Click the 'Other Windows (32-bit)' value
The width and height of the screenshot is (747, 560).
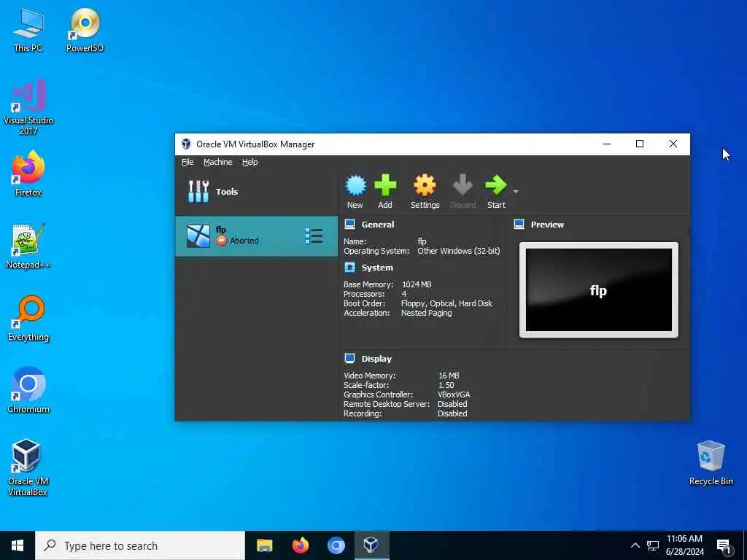[x=459, y=251]
